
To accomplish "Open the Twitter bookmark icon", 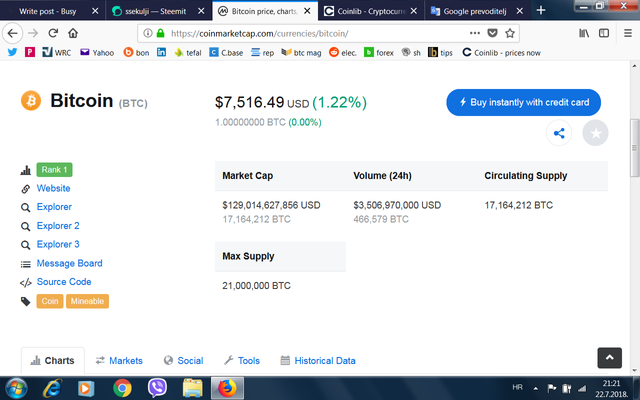I will [x=12, y=52].
